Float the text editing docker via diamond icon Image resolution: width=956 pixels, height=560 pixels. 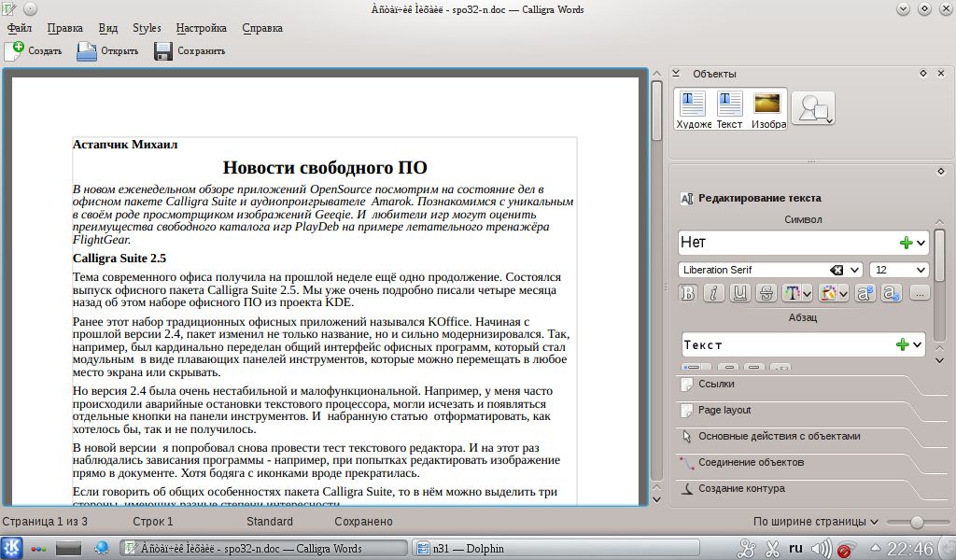tap(941, 171)
